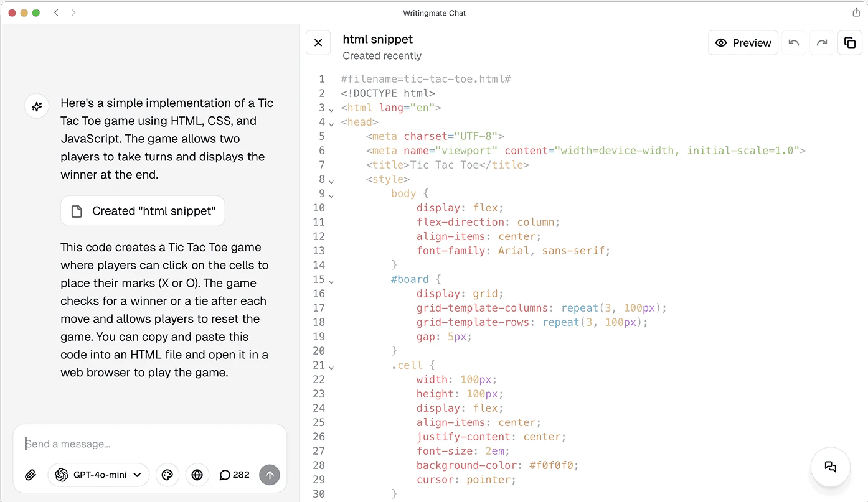Copy the html snippet using copy icon
Image resolution: width=868 pixels, height=502 pixels.
coord(850,42)
